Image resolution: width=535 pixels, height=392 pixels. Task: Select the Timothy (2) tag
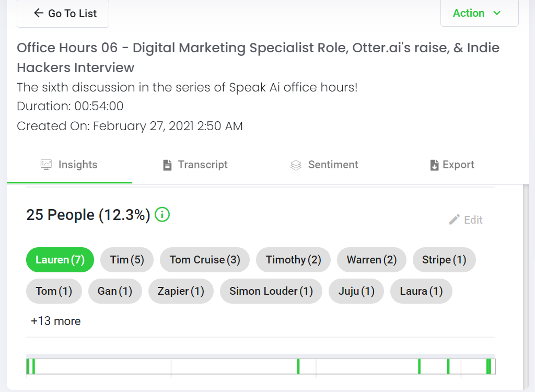click(294, 260)
